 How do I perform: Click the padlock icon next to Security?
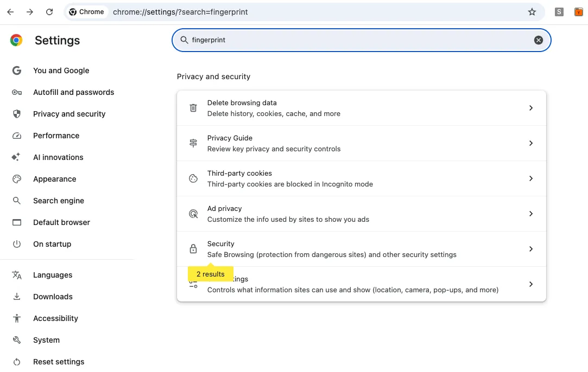[x=193, y=249]
